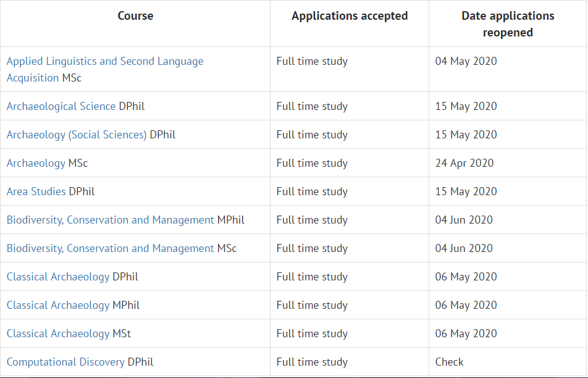Open the Classical Archaeology MSt link
Image resolution: width=588 pixels, height=378 pixels.
[x=58, y=334]
